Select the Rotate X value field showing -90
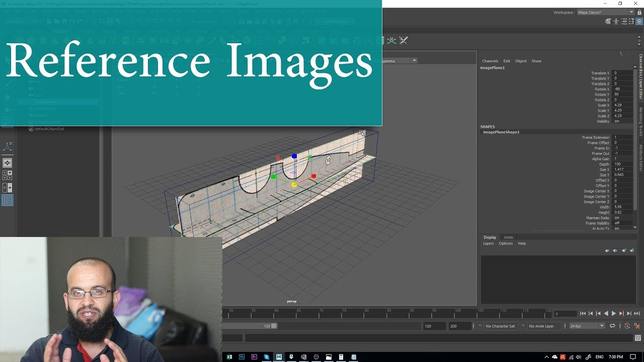This screenshot has height=362, width=644. (623, 89)
